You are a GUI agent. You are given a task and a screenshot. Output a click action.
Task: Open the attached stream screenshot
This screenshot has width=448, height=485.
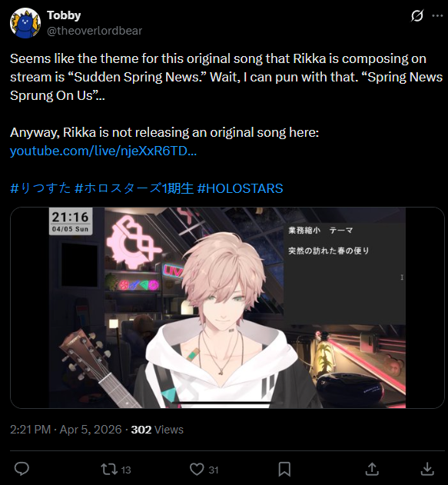tap(227, 307)
